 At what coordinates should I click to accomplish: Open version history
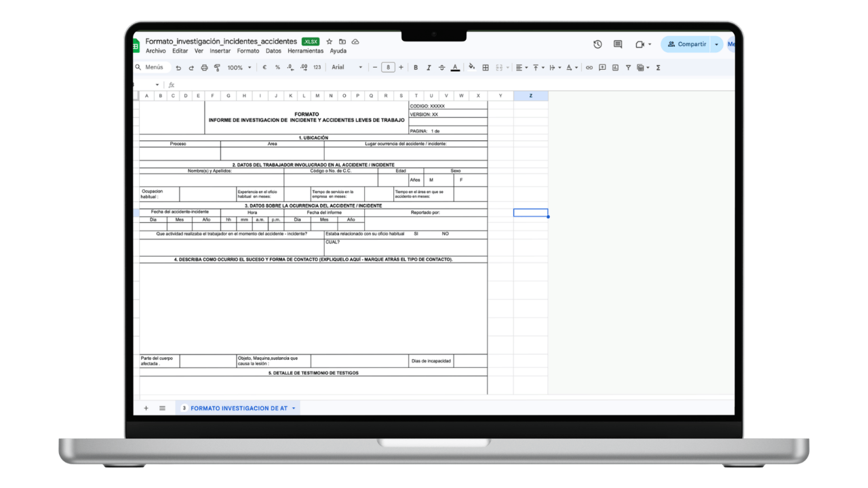click(597, 43)
